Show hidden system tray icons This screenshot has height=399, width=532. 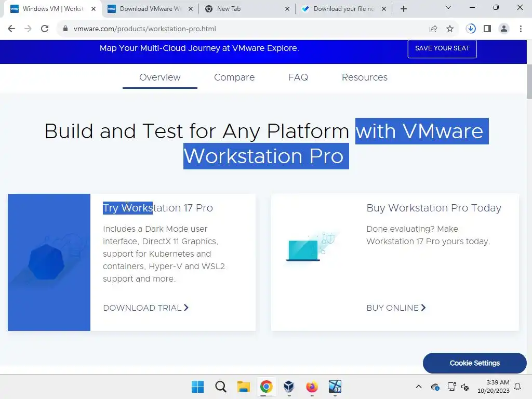tap(419, 387)
